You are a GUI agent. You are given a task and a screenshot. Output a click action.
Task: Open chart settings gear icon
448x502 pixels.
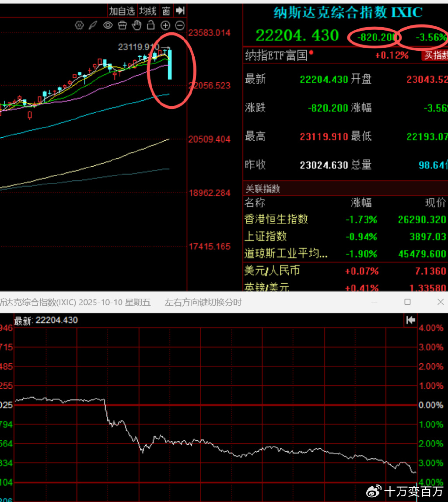coord(79,25)
